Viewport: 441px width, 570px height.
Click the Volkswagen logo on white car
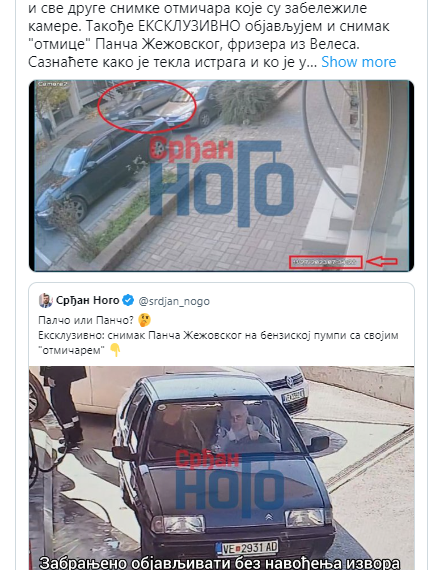tap(290, 382)
